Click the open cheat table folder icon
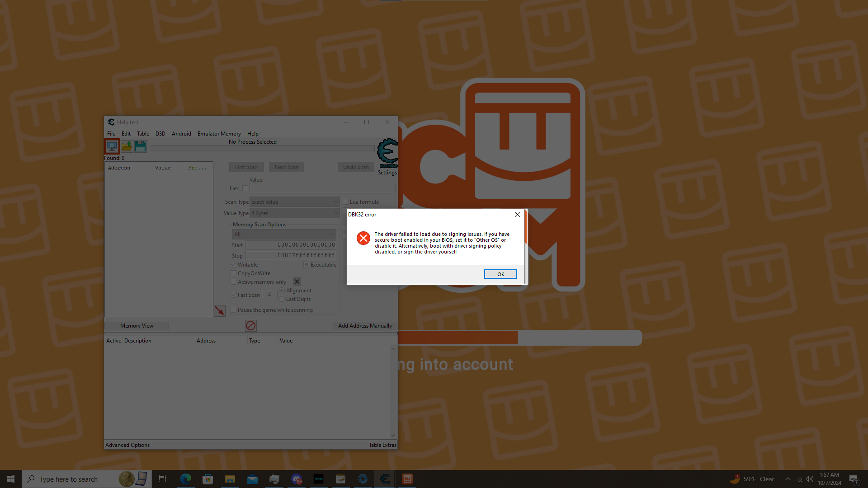868x488 pixels. (x=127, y=146)
